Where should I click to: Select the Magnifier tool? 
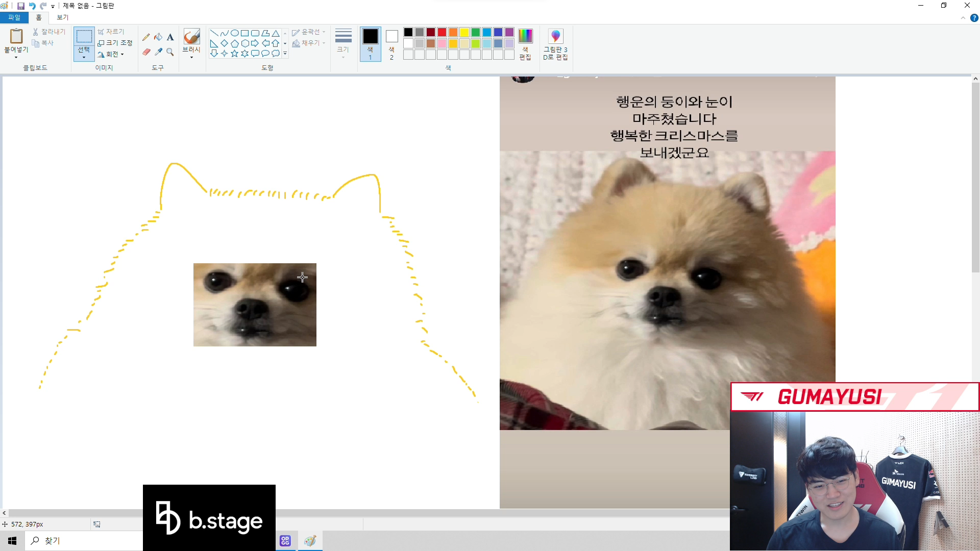(x=170, y=52)
